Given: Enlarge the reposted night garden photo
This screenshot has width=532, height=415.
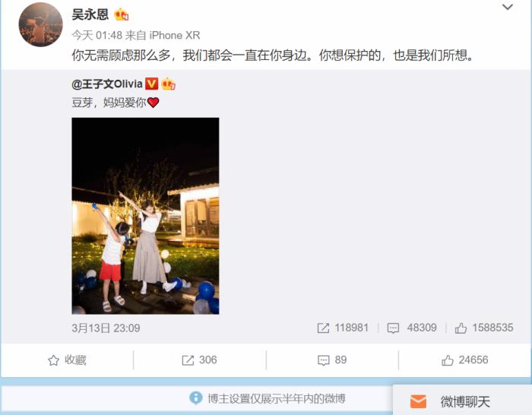Looking at the screenshot, I should pos(145,216).
